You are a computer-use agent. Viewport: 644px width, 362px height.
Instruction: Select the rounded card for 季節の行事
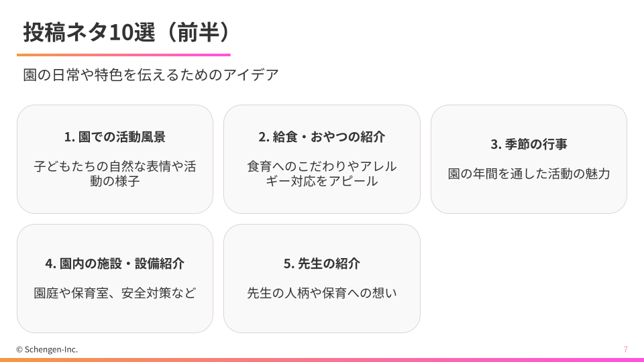[x=529, y=198]
